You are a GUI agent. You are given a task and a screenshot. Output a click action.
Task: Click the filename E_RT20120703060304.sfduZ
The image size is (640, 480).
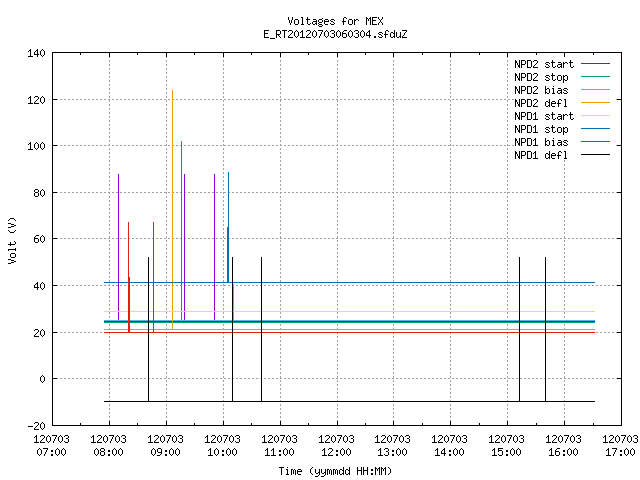coord(335,34)
